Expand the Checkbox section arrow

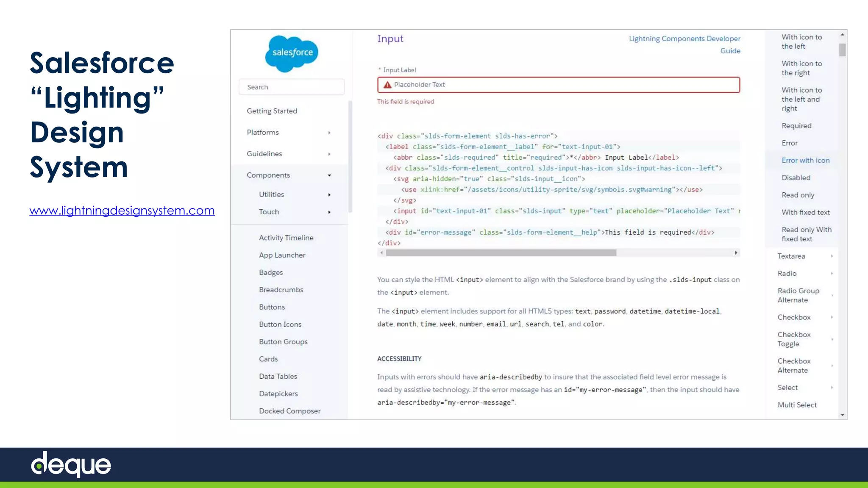point(832,317)
